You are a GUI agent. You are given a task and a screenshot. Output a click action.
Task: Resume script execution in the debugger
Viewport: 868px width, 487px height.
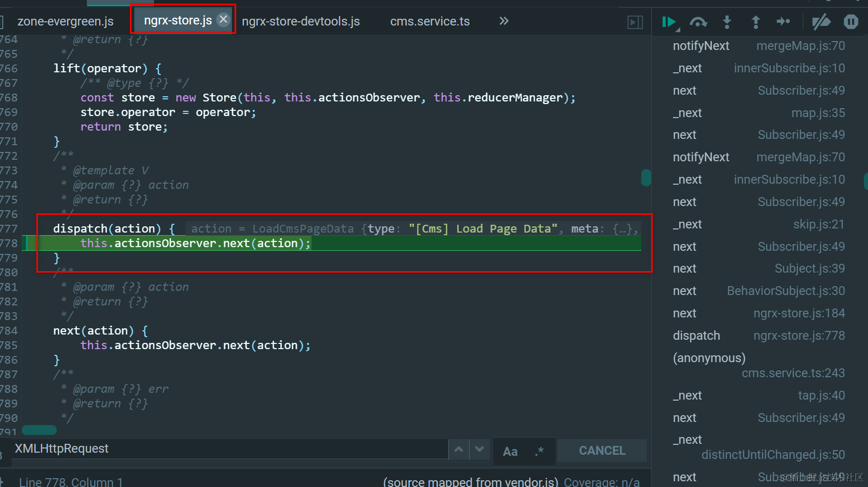point(669,22)
